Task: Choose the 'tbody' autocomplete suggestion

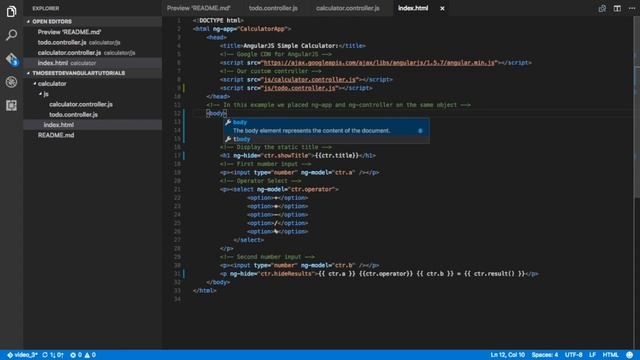Action: click(x=326, y=139)
